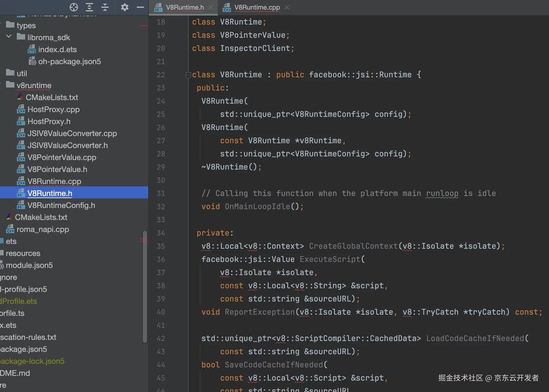The height and width of the screenshot is (392, 549).
Task: Open HostProxy.cpp in the project tree
Action: pos(53,109)
